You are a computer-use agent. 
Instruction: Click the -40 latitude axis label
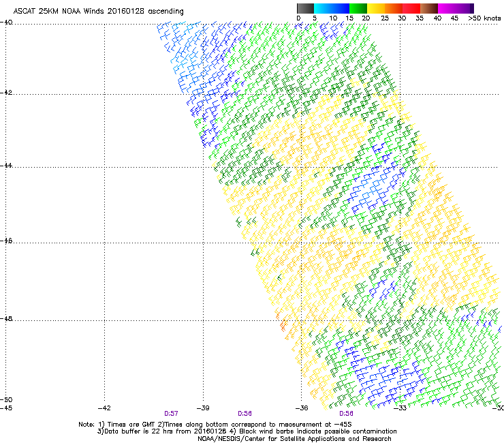6,22
